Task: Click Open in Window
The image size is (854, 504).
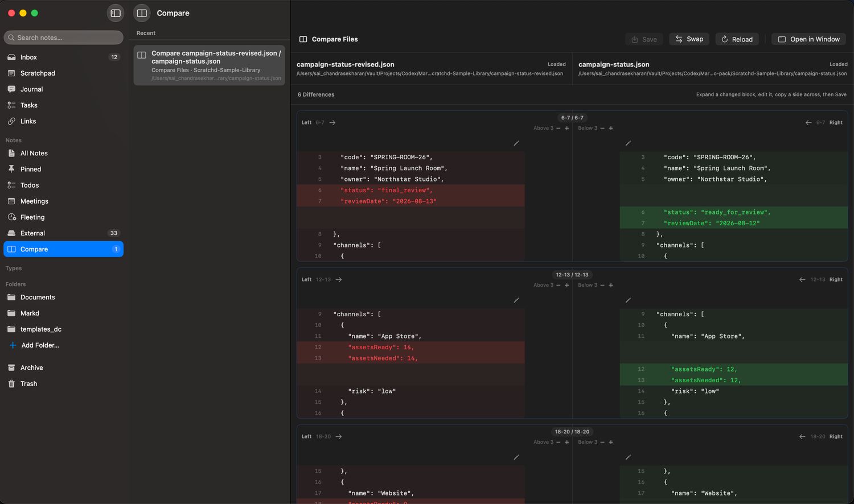Action: 808,39
